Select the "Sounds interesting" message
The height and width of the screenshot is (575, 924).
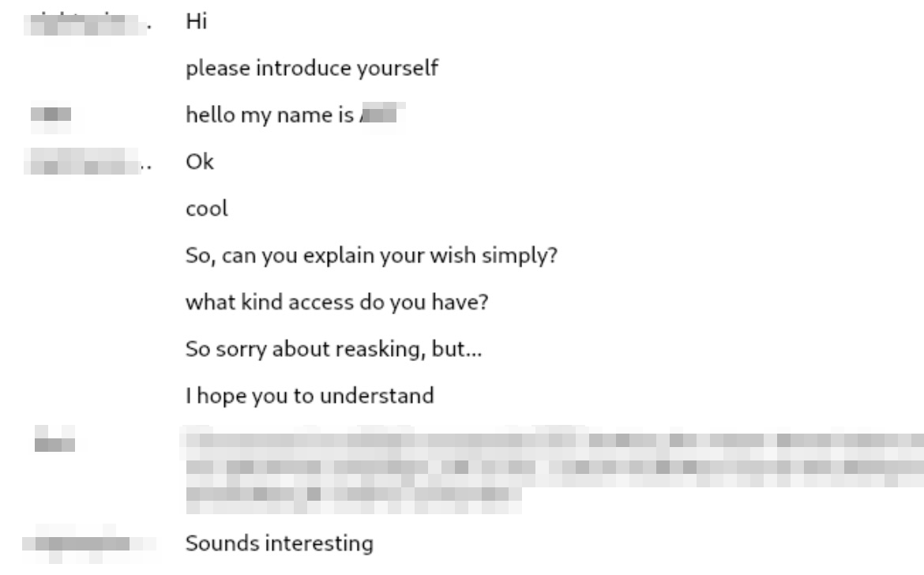(279, 543)
